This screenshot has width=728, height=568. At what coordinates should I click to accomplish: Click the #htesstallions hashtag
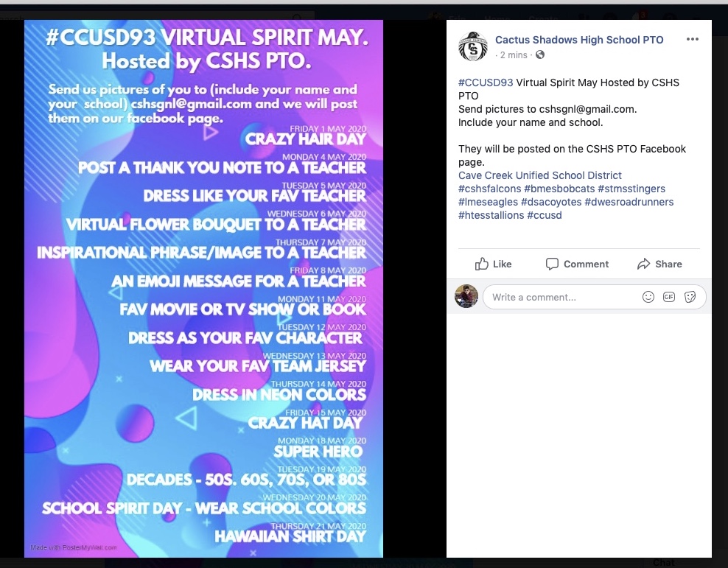coord(491,215)
